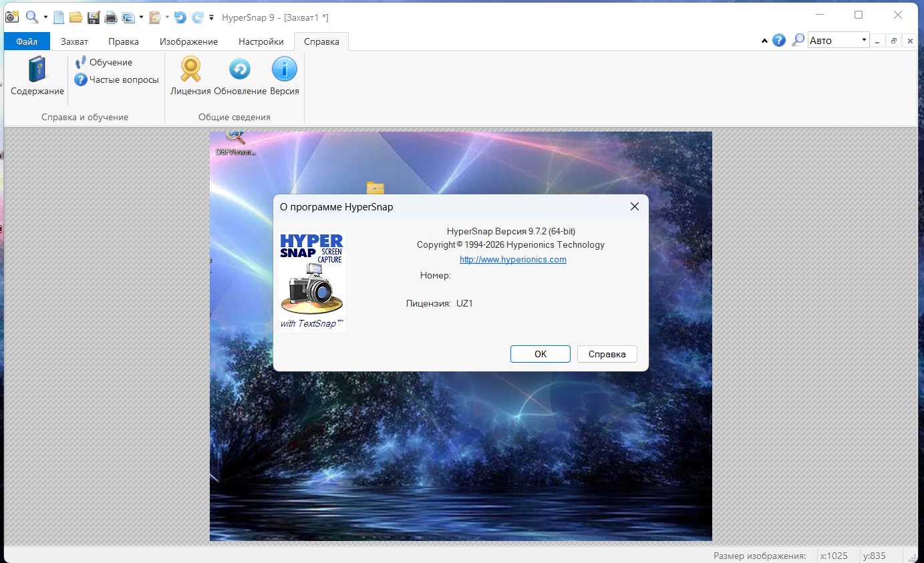Viewport: 924px width, 563px height.
Task: Click the save floppy disk icon
Action: click(94, 17)
